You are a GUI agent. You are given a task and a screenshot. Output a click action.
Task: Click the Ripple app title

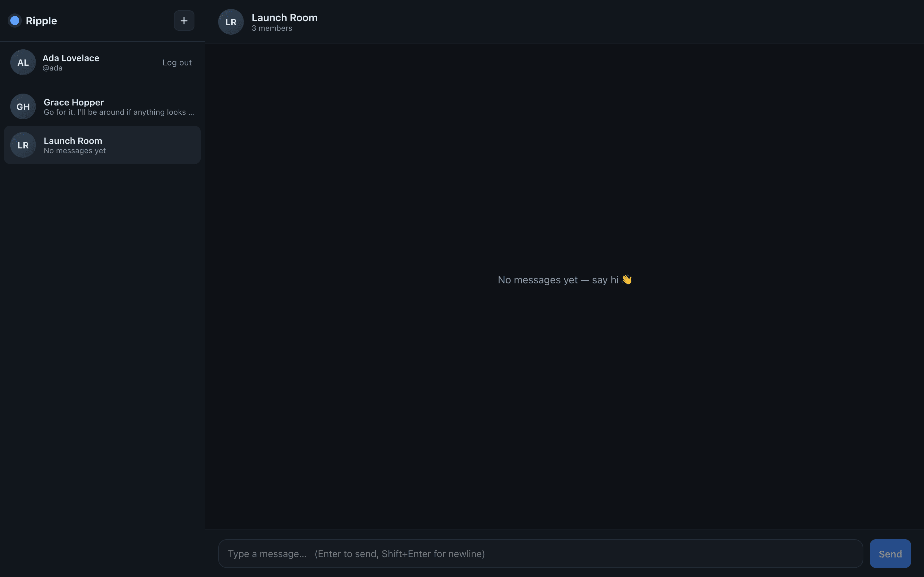pos(41,21)
